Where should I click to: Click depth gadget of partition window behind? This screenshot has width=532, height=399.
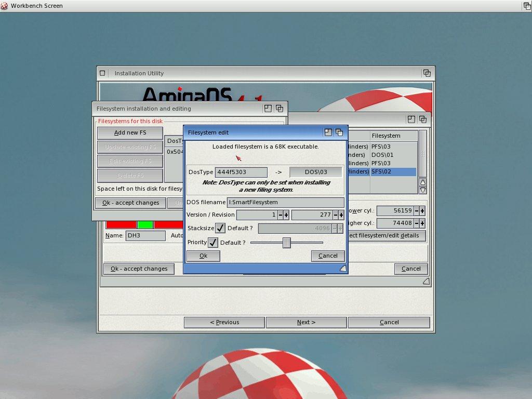pos(423,119)
